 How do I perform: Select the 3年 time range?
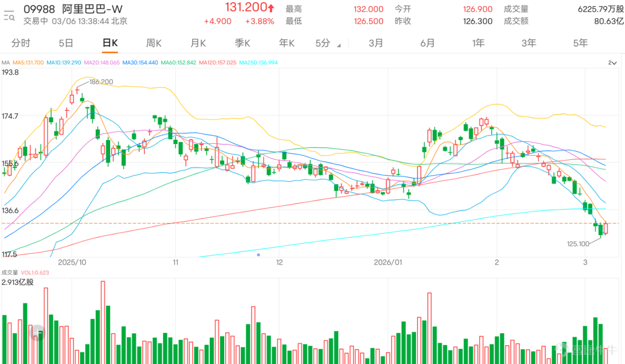tap(529, 43)
